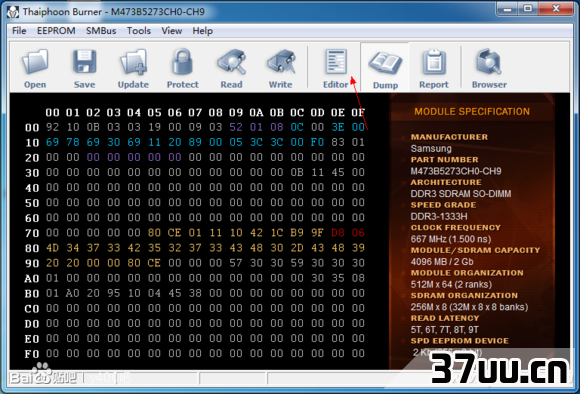Select byte 83 in row 10

[338, 142]
